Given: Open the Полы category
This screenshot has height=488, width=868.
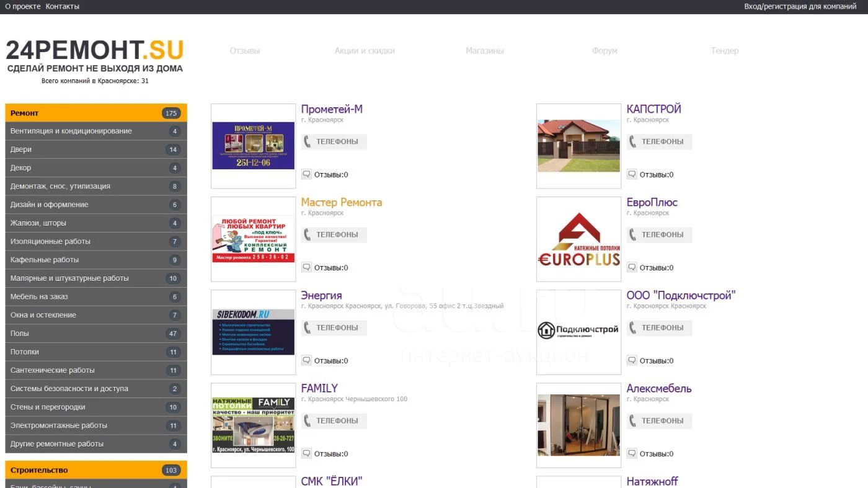Looking at the screenshot, I should 96,334.
